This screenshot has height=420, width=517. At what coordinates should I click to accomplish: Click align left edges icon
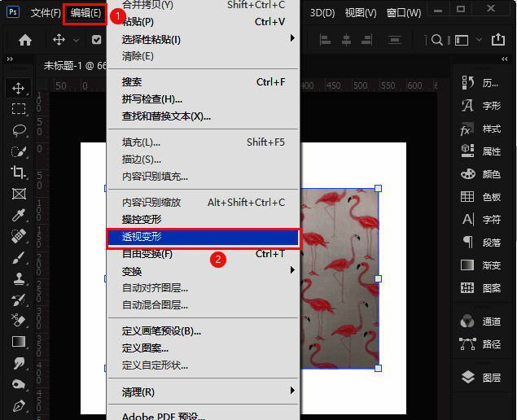pos(325,40)
